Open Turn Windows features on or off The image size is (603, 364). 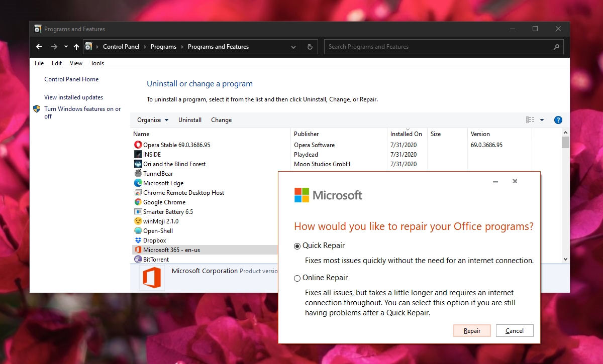82,112
